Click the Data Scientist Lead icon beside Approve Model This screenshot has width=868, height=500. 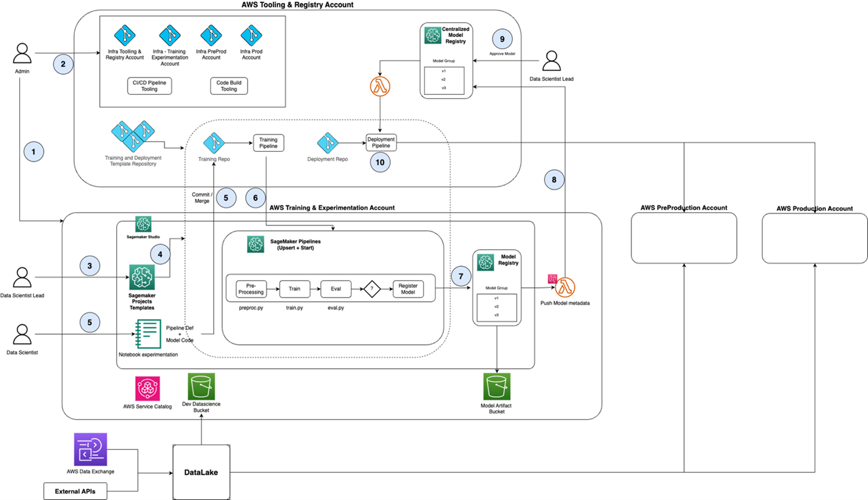(551, 60)
